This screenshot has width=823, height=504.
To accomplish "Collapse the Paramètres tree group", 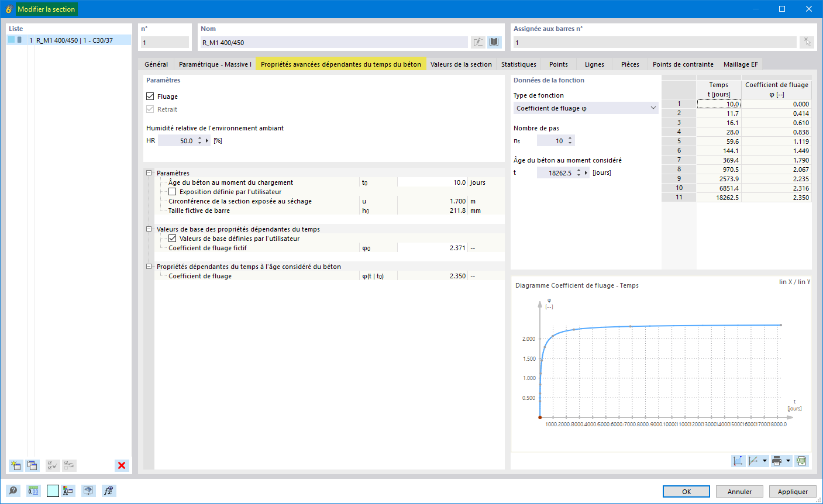I will click(x=149, y=173).
